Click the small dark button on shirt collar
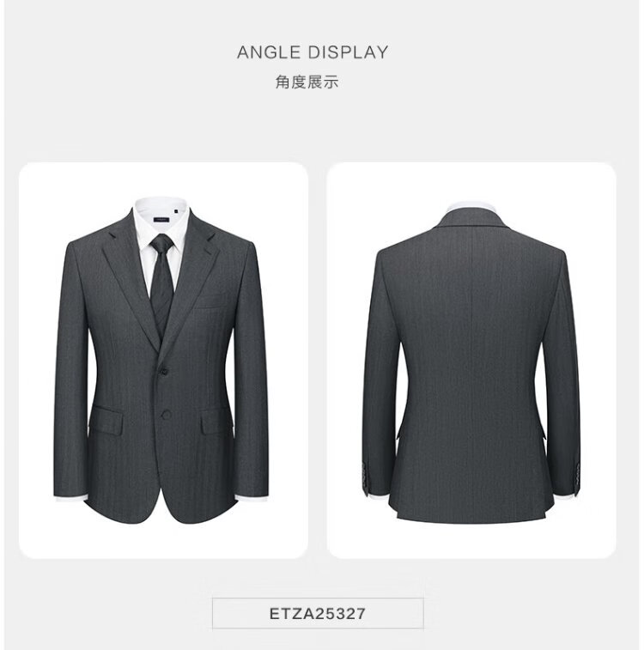Screen dimensions: 644x650 (176, 210)
